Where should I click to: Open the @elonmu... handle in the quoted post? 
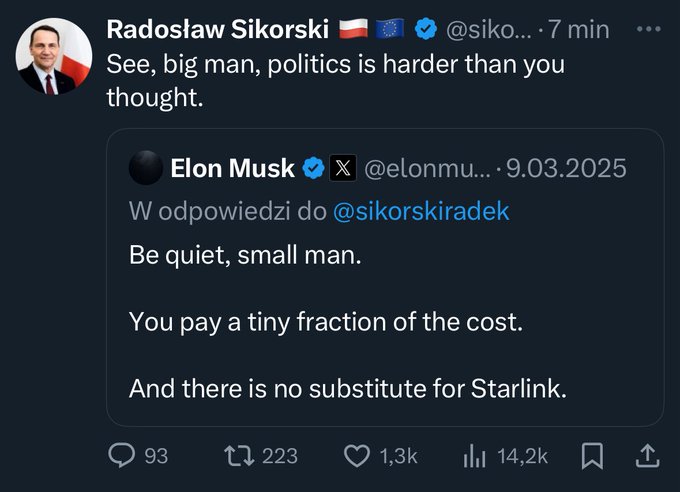pos(427,168)
